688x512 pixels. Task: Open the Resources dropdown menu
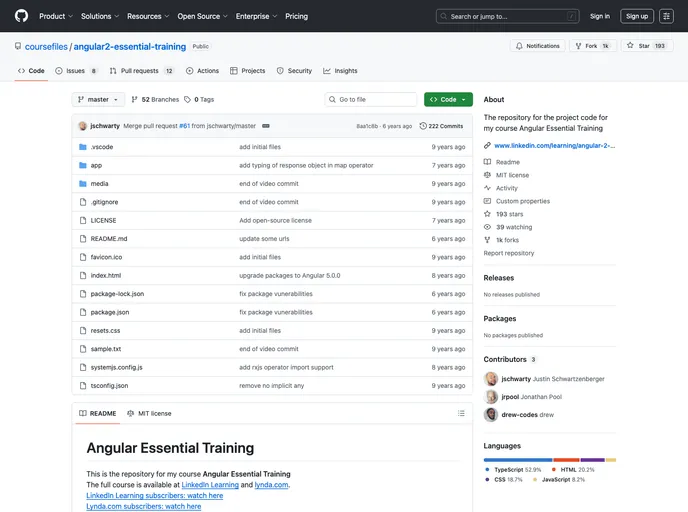[148, 16]
